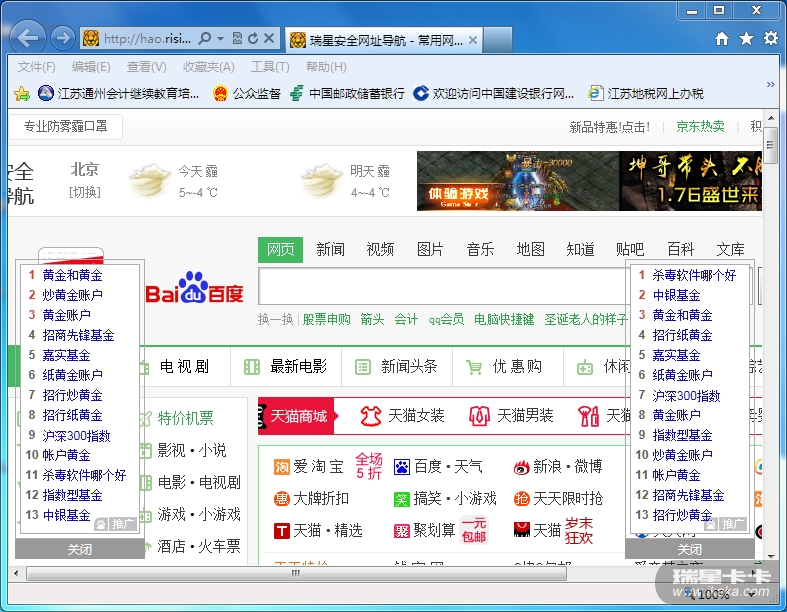787x612 pixels.
Task: Click 杀毒软件哪个好 in the right ad list
Action: coord(694,275)
